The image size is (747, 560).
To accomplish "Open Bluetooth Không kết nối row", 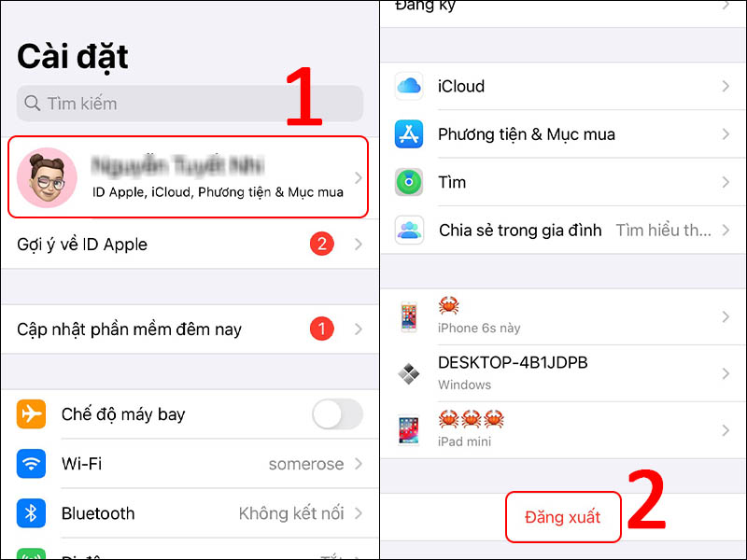I will tap(190, 513).
